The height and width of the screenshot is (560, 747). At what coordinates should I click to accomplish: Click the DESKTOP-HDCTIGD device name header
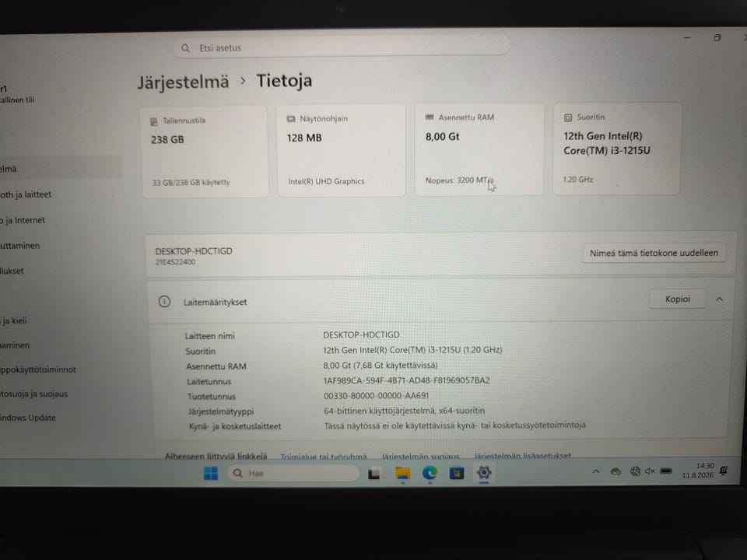[194, 251]
